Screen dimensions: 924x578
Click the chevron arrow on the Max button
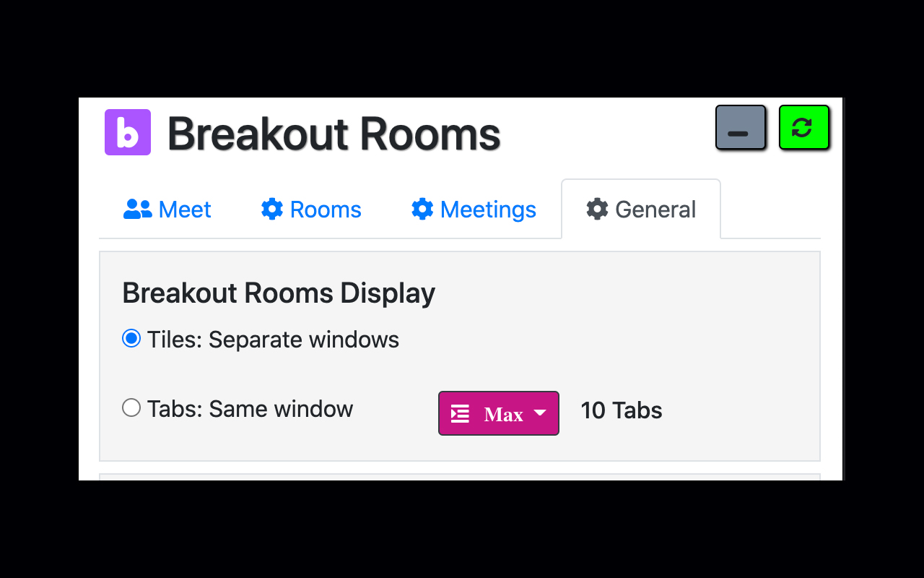pyautogui.click(x=539, y=413)
